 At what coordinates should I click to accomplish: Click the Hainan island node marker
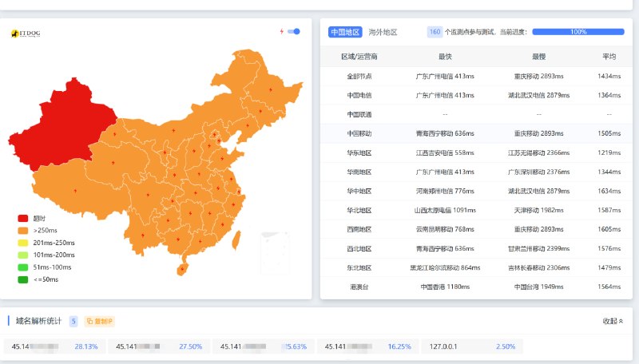point(182,269)
